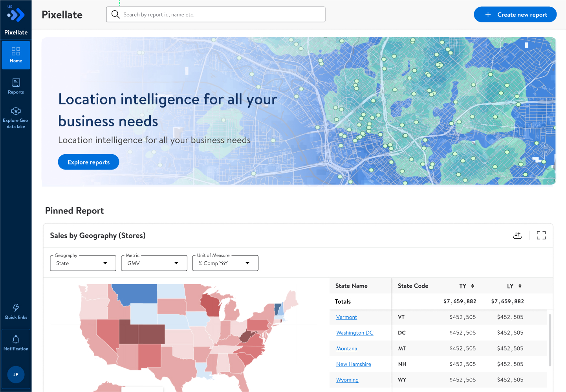The height and width of the screenshot is (392, 566).
Task: Click the JP user avatar
Action: pos(16,374)
